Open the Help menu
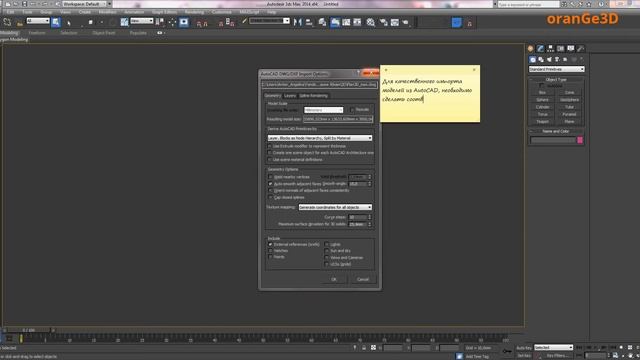The image size is (640, 360). point(271,12)
